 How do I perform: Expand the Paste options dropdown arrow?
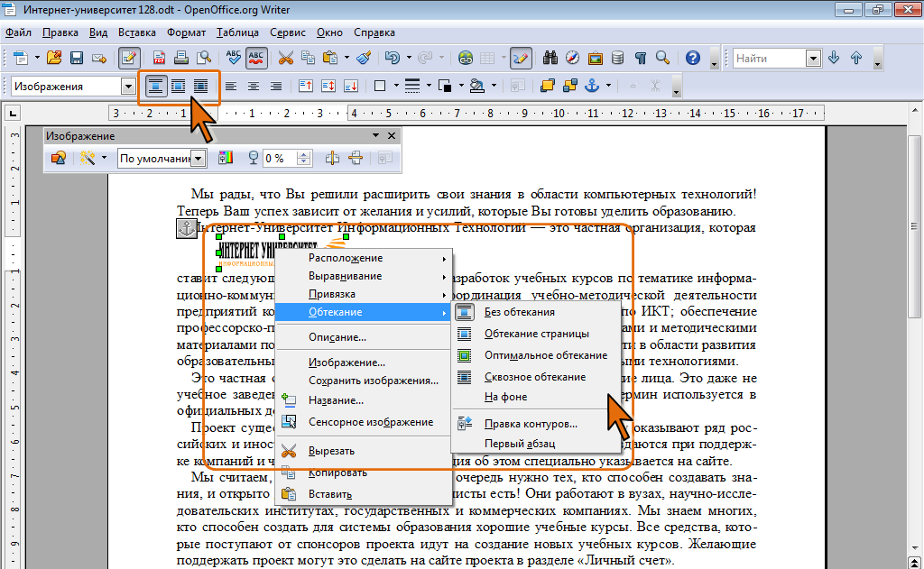point(346,58)
